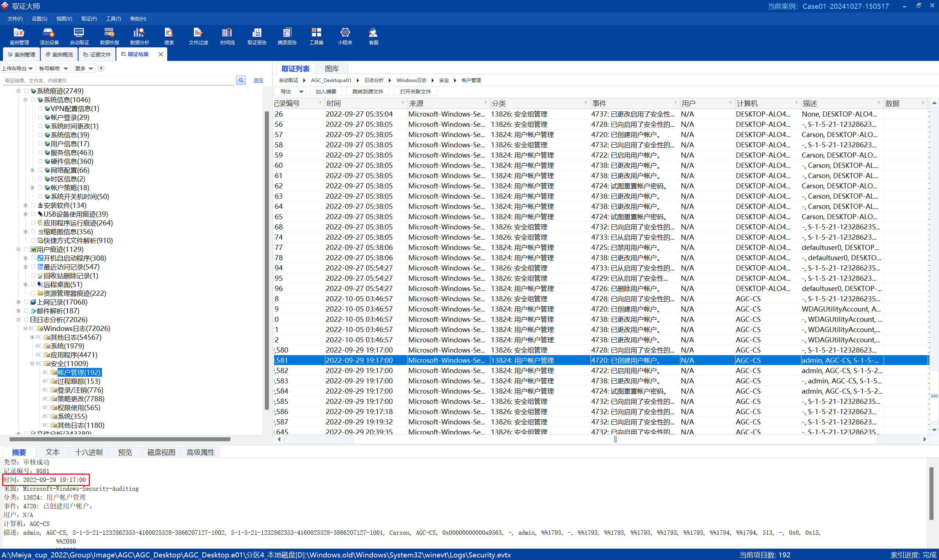Open the 取证(P) menu
Image resolution: width=939 pixels, height=560 pixels.
point(89,18)
